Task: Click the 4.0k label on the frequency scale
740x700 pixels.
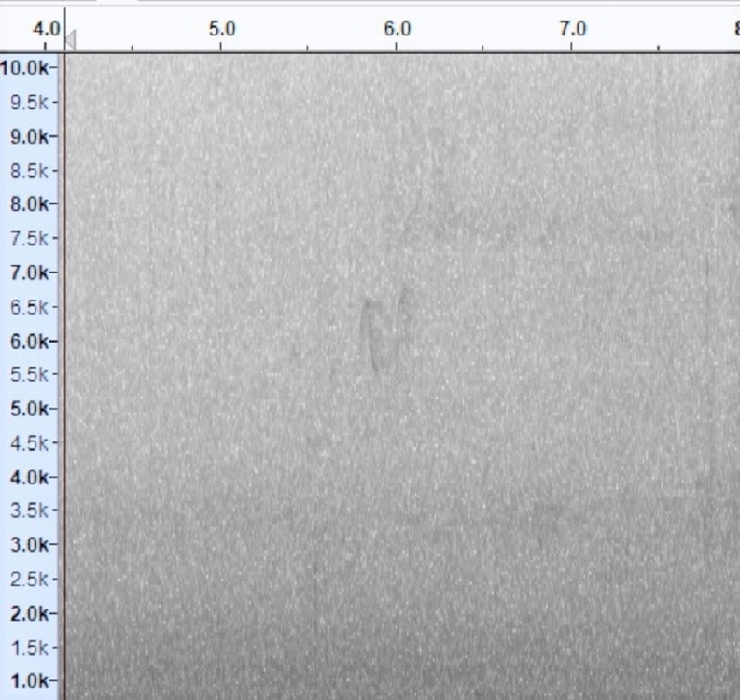Action: click(x=28, y=477)
